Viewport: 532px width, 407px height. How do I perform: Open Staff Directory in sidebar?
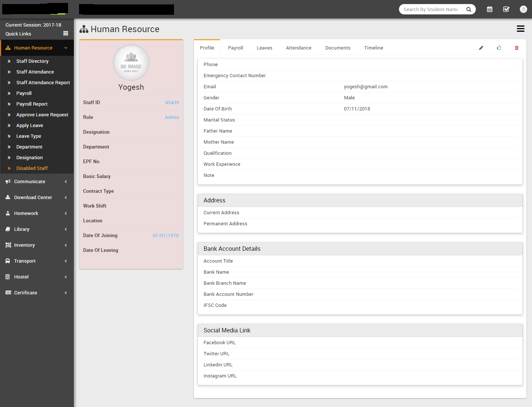pos(32,61)
